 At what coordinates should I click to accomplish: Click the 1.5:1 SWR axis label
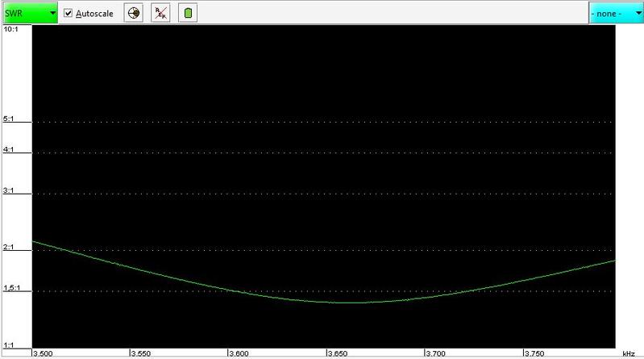click(x=11, y=288)
